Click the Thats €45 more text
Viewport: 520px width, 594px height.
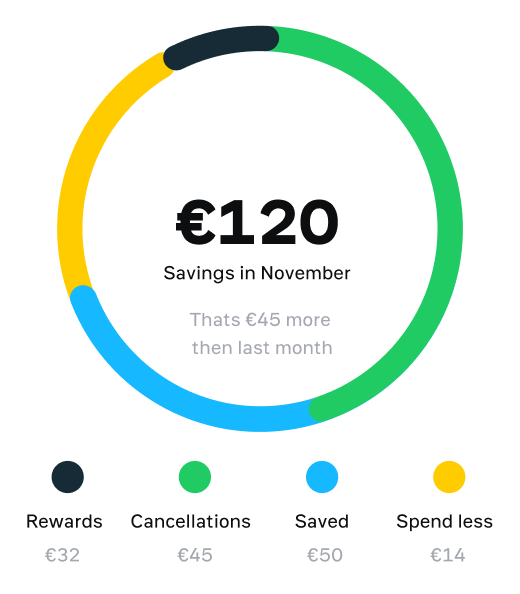(260, 320)
